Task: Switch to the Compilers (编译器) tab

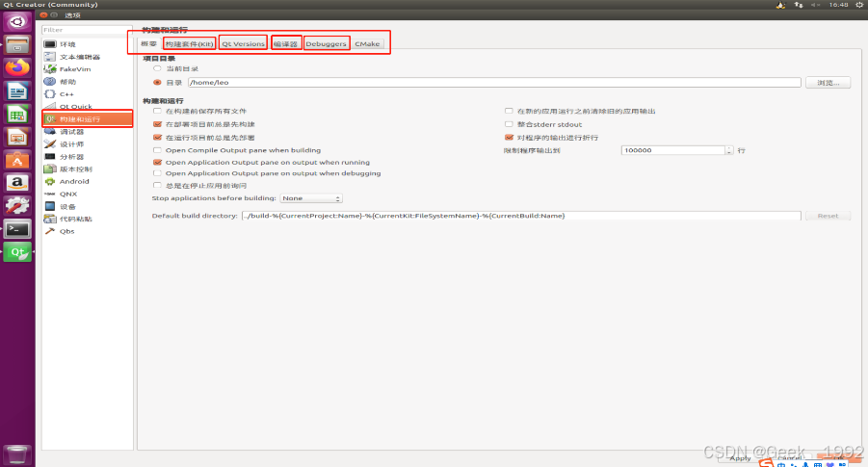Action: (286, 43)
